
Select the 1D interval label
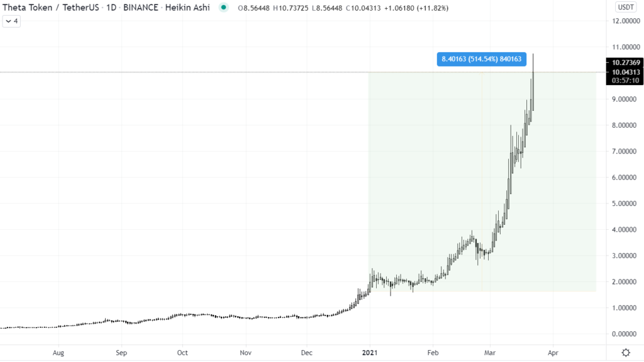(111, 8)
